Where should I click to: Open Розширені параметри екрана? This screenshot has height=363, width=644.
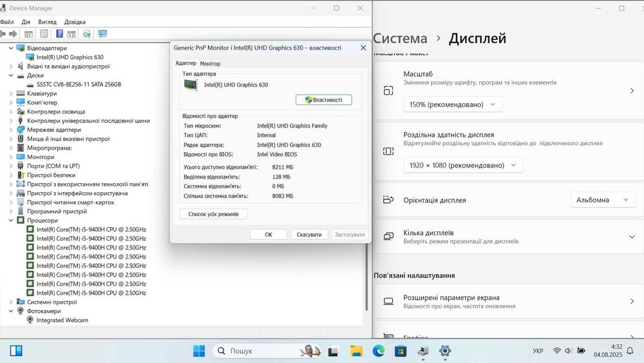pyautogui.click(x=509, y=301)
